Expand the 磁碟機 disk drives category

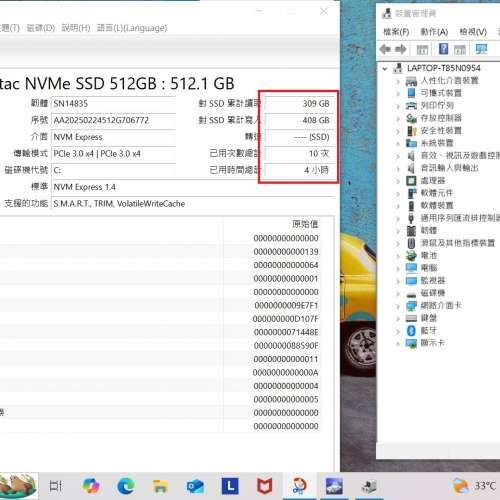pos(398,294)
